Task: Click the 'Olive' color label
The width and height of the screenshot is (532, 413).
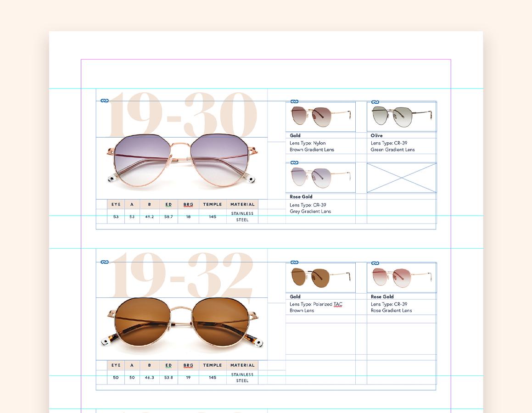Action: pos(376,135)
